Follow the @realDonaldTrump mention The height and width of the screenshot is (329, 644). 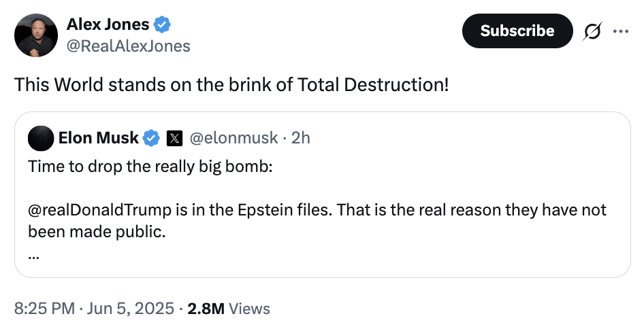pos(100,210)
